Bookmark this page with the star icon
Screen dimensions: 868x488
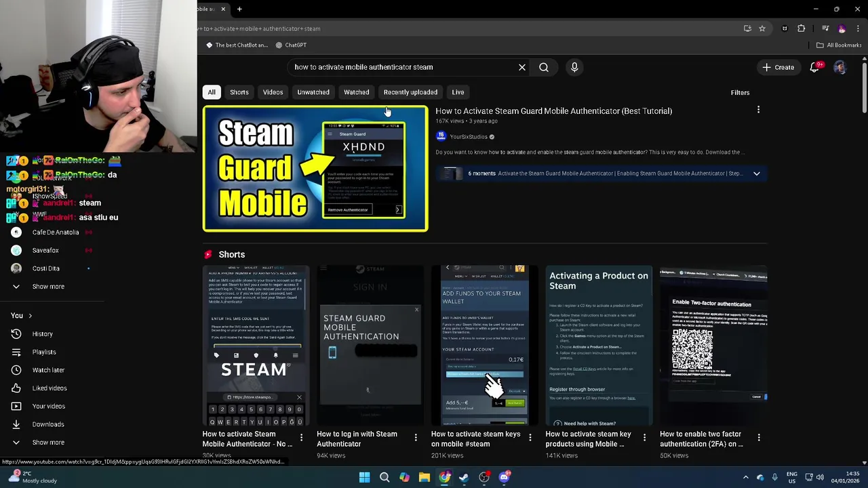click(x=762, y=28)
